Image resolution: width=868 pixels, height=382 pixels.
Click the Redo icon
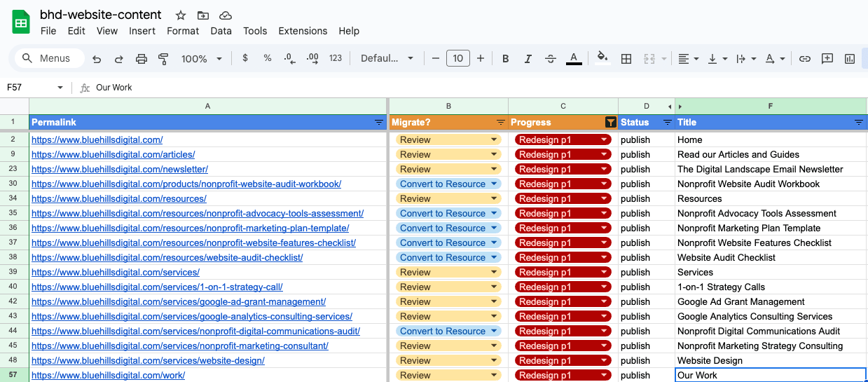coord(119,59)
